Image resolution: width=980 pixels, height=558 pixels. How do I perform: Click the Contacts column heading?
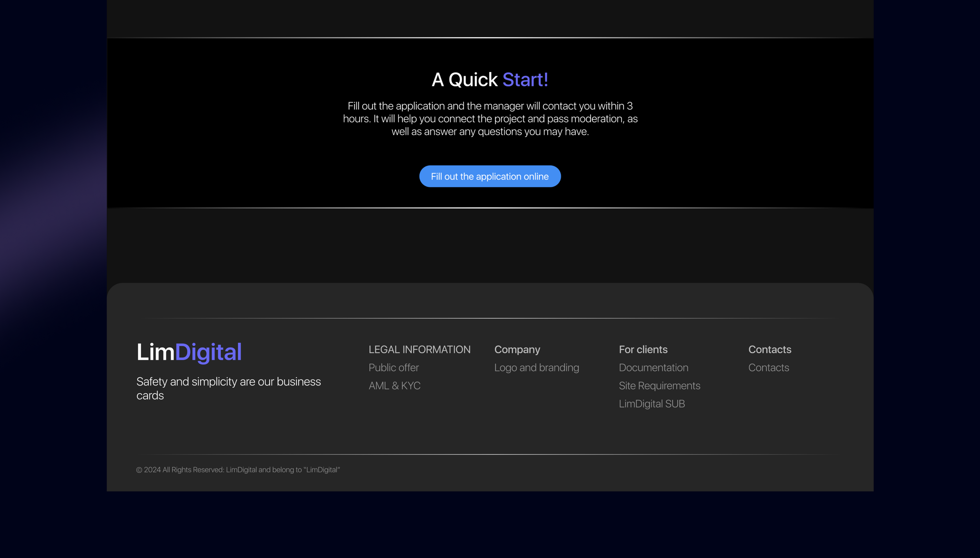(770, 349)
